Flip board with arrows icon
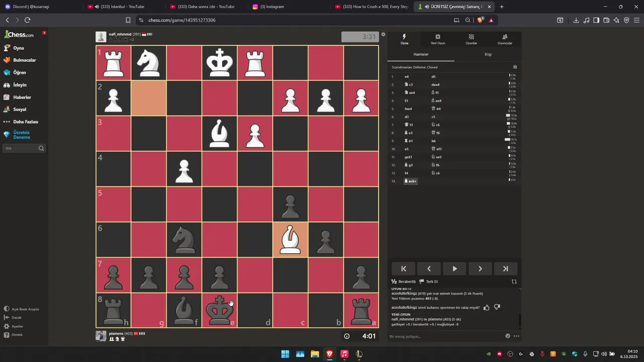The width and height of the screenshot is (644, 362). 514,282
